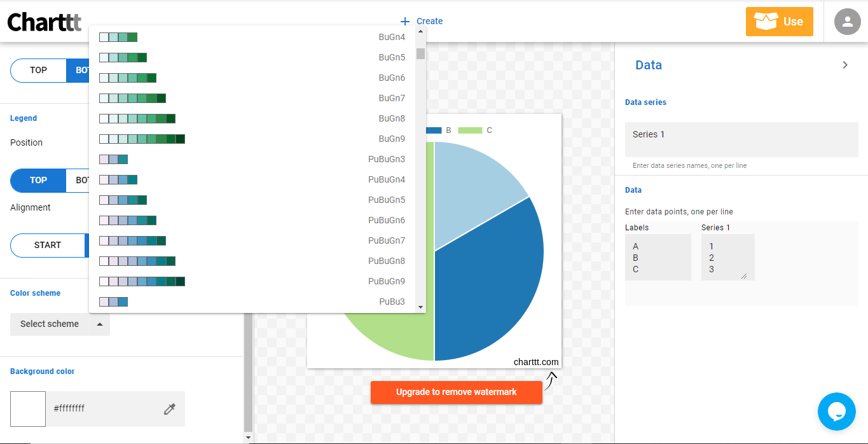
Task: Open the chat support bubble
Action: pyautogui.click(x=836, y=412)
